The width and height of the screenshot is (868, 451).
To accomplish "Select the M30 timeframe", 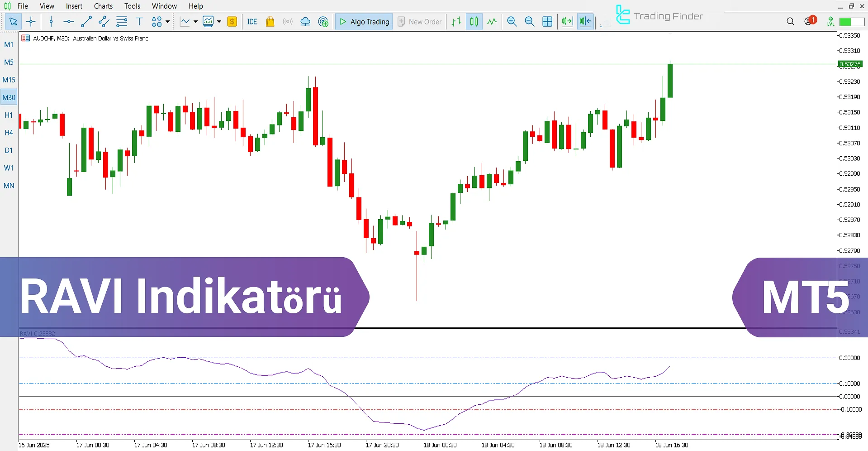I will (9, 97).
